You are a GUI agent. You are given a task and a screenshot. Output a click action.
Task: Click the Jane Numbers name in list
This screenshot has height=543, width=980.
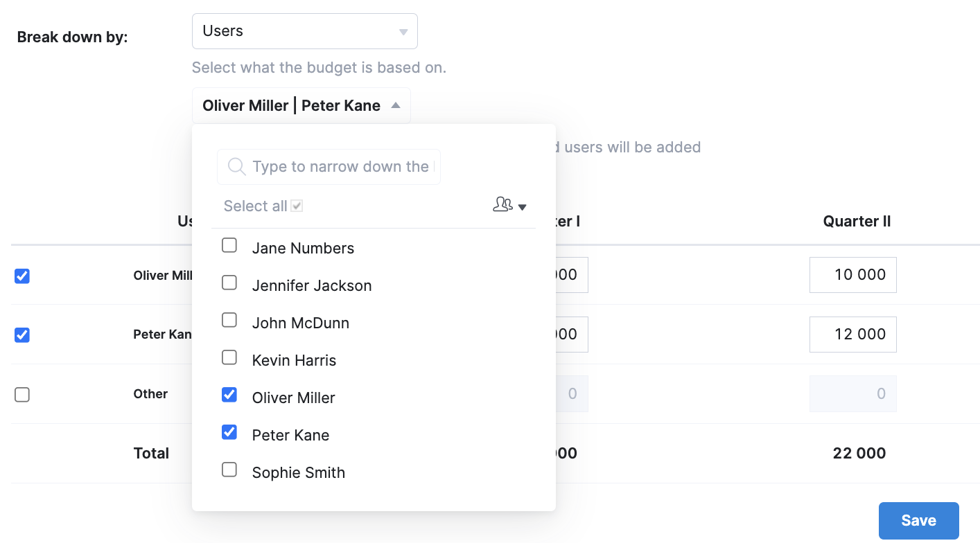click(303, 248)
